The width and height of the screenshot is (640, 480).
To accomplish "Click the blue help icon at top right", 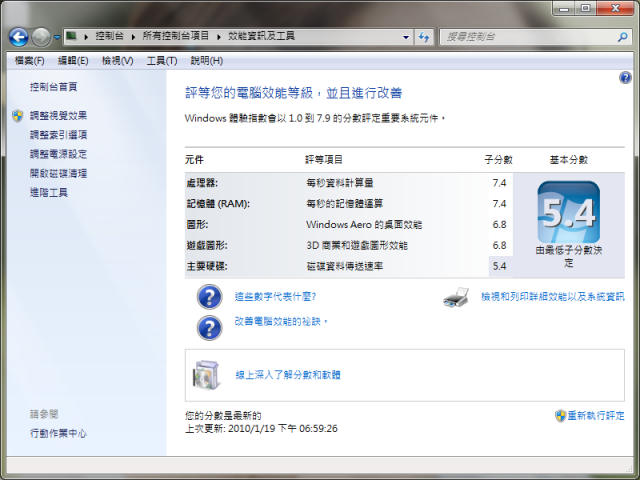I will click(x=625, y=78).
